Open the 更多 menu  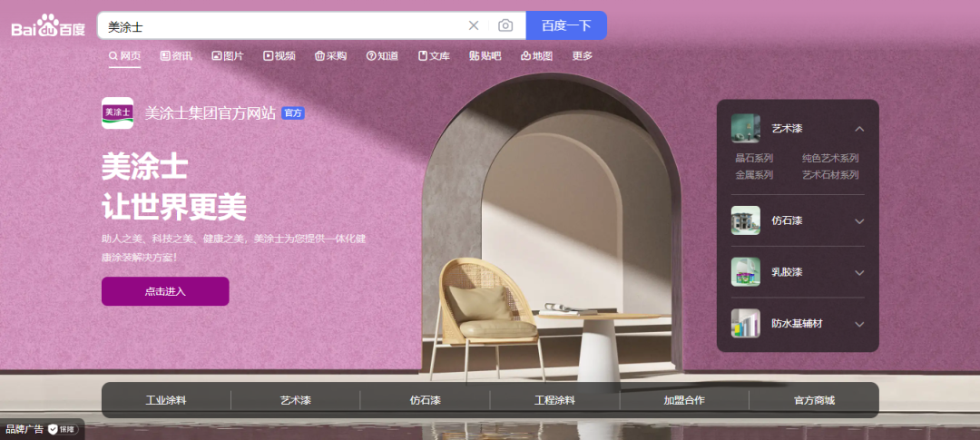pyautogui.click(x=583, y=55)
